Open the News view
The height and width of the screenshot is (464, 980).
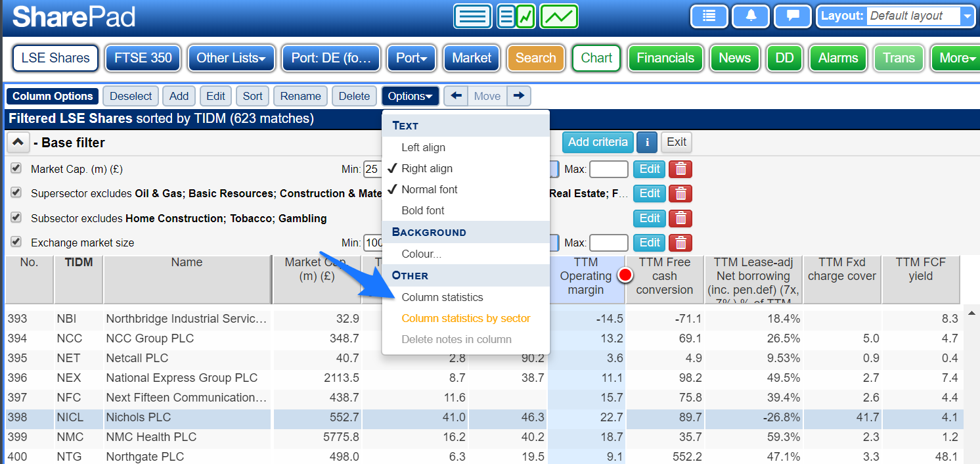pos(734,58)
